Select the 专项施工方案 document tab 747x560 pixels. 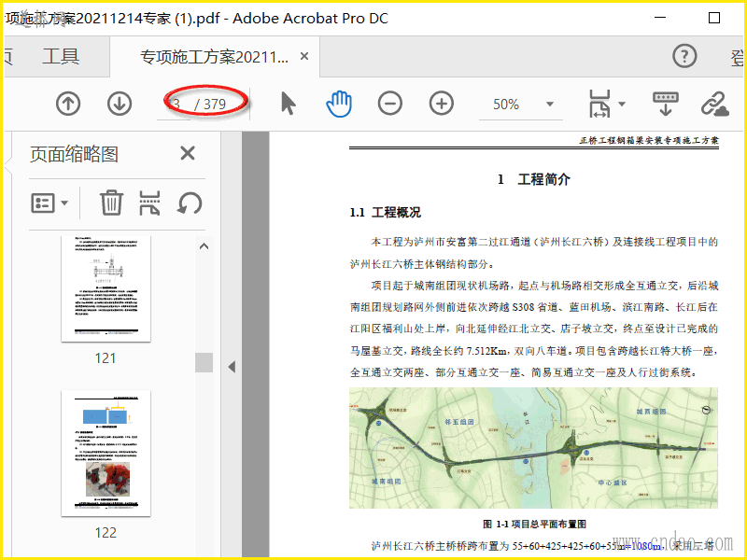click(215, 57)
